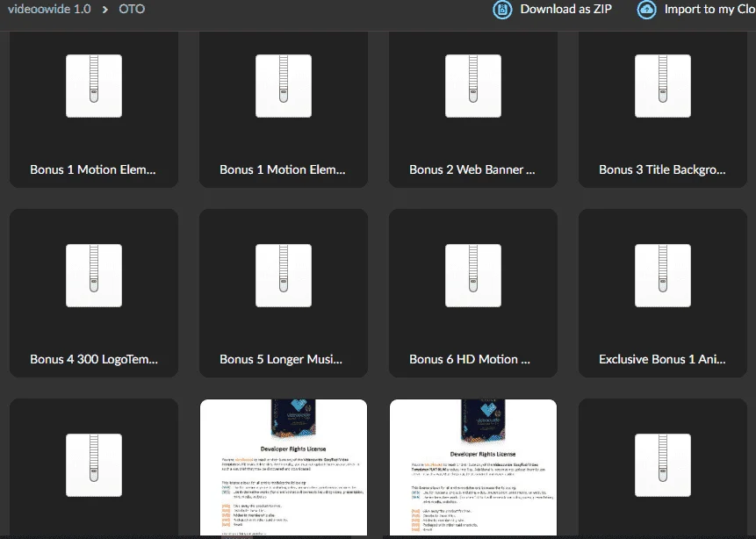Screen dimensions: 756x539
Task: Select the 'Bonus 2 Web Banner ...' file name
Action: [472, 169]
